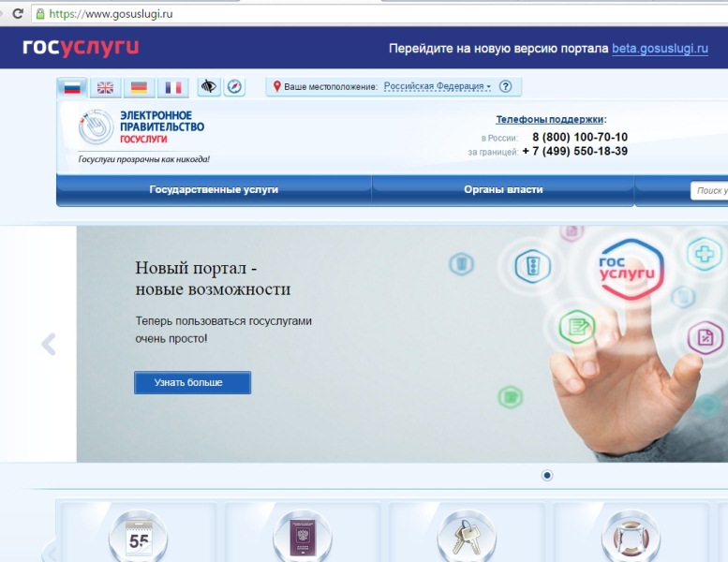This screenshot has width=728, height=562.
Task: Click the Новый портал - новые возможности heading
Action: point(213,278)
